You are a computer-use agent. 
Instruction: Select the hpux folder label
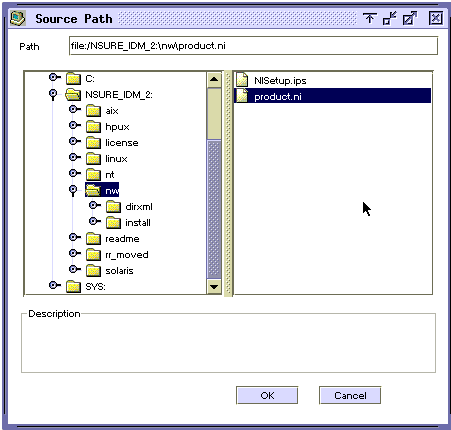click(117, 127)
